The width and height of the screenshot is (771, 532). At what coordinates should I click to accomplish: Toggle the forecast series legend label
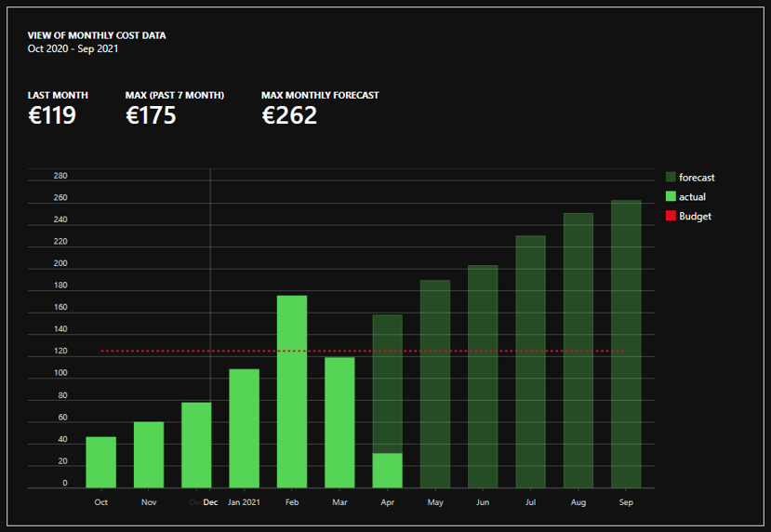pyautogui.click(x=697, y=178)
